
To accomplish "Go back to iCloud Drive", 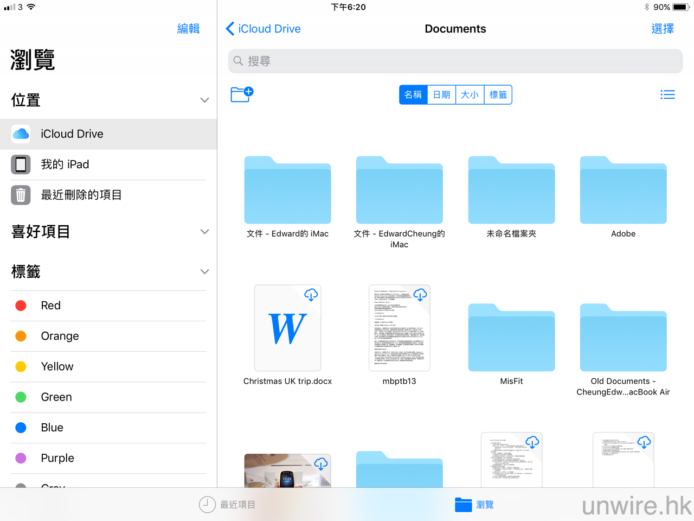I will [x=264, y=29].
